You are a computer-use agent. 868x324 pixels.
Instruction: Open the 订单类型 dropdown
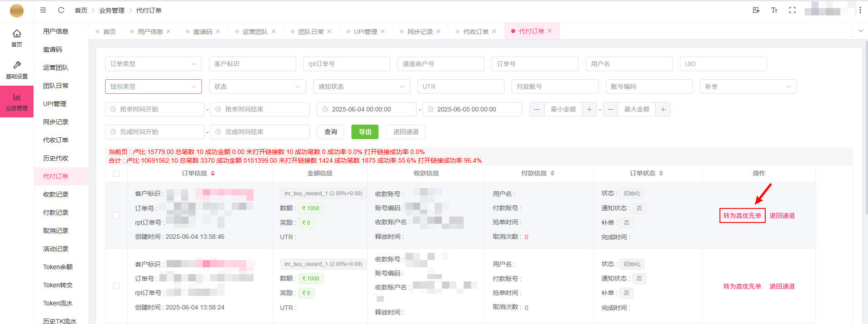[x=153, y=64]
